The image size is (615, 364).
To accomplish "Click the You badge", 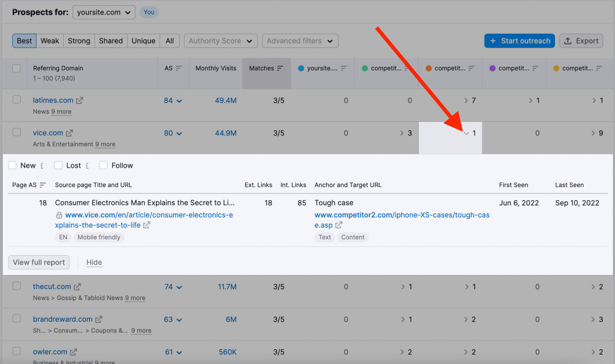I will click(149, 12).
